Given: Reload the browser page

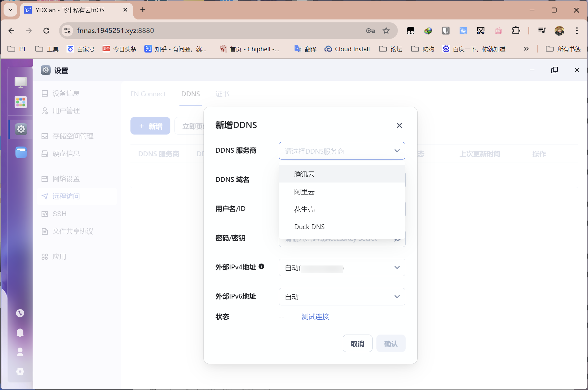Looking at the screenshot, I should tap(46, 30).
